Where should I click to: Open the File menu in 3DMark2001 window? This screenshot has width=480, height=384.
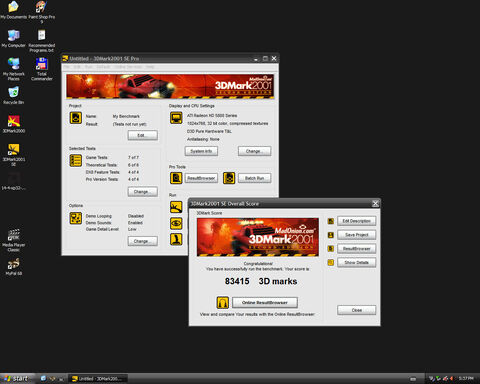[x=67, y=67]
